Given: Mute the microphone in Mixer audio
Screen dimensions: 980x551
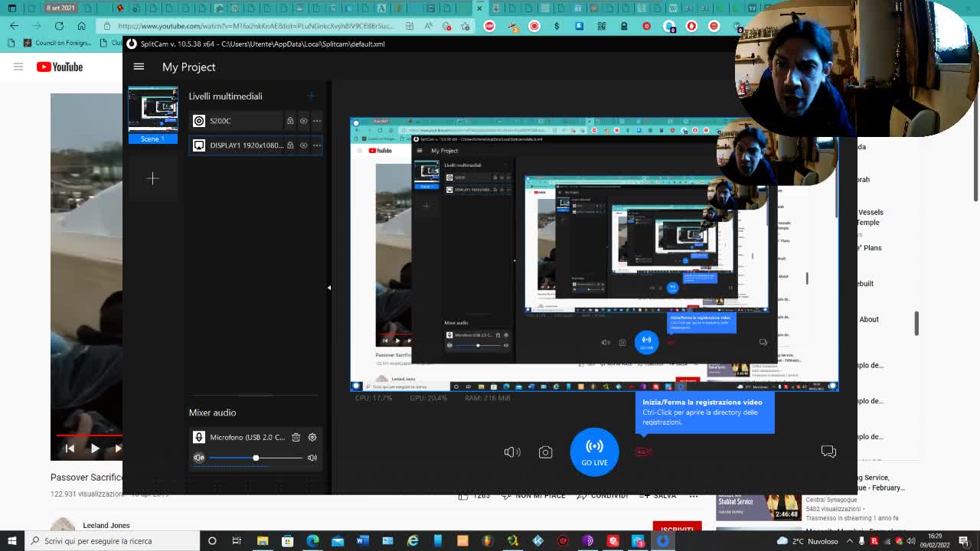Looking at the screenshot, I should click(199, 458).
